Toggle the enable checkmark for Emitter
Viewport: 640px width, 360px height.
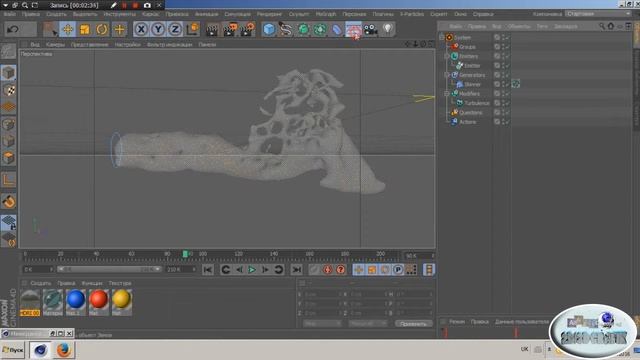507,66
